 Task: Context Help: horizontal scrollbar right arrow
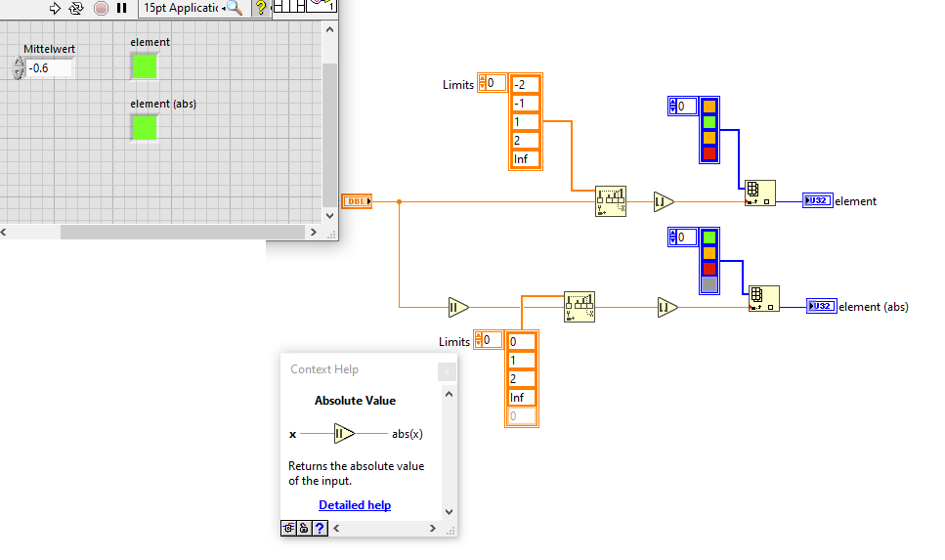point(432,528)
